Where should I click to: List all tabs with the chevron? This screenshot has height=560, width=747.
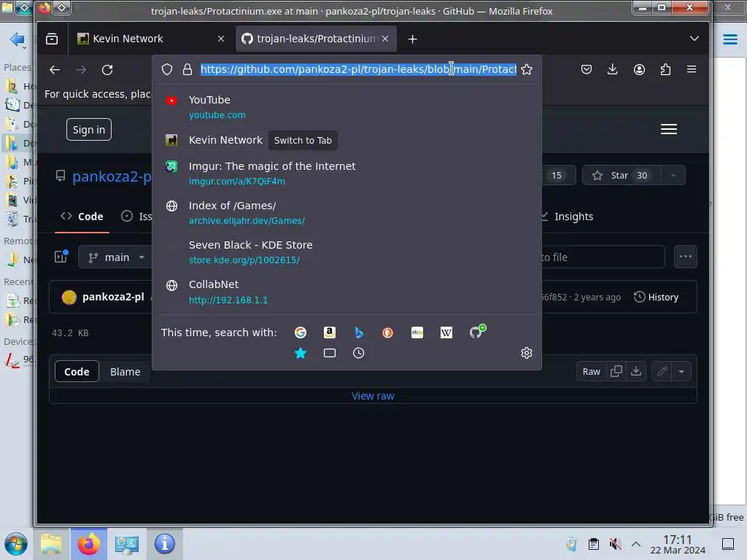(x=694, y=39)
